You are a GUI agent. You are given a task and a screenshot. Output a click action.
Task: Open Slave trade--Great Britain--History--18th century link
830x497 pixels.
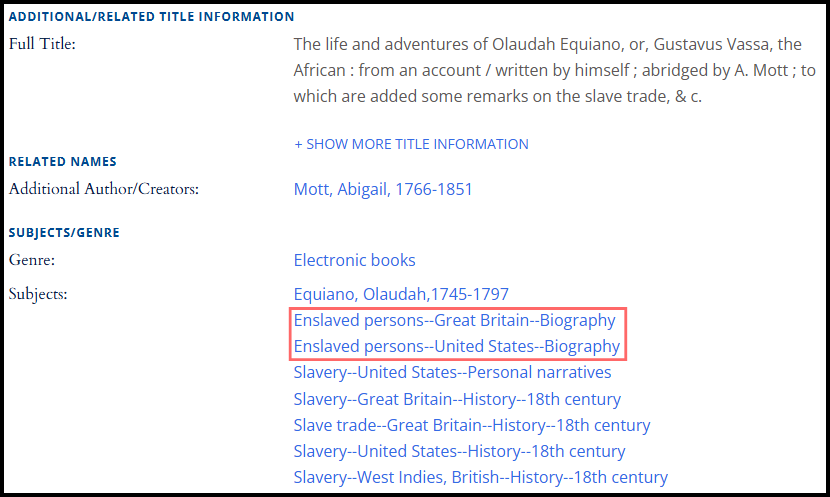(x=471, y=425)
